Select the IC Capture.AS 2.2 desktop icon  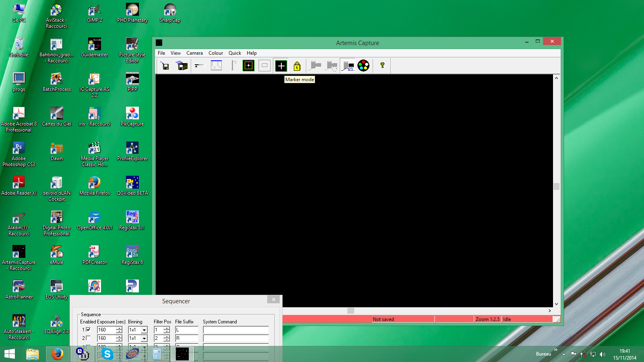(x=95, y=85)
